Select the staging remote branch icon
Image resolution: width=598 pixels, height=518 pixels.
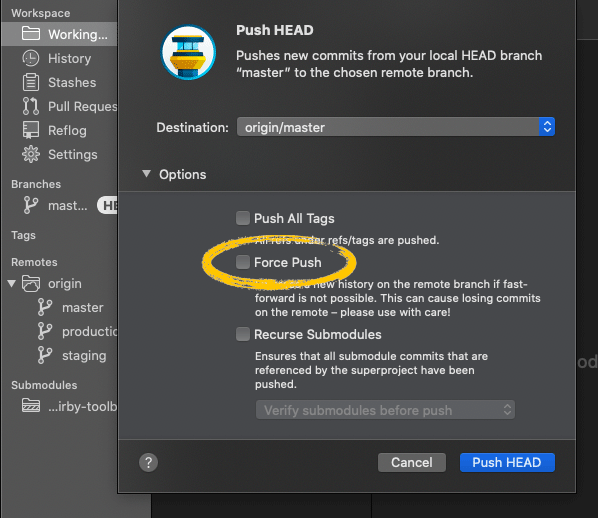(45, 355)
